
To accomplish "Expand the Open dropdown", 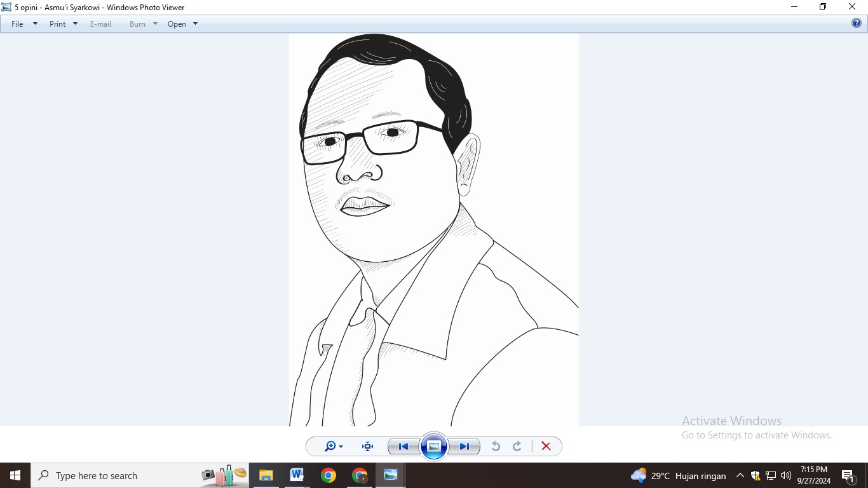I will point(195,24).
